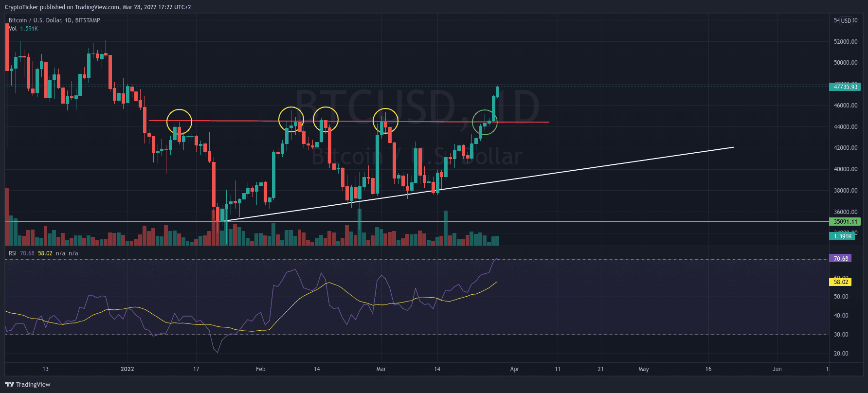868x393 pixels.
Task: Select the right end of white trendline
Action: pos(733,147)
